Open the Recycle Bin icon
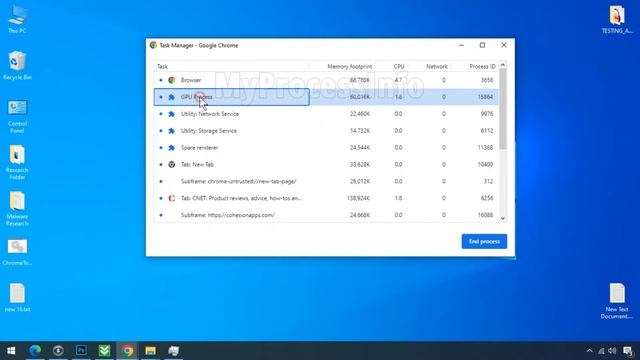This screenshot has height=360, width=640. pos(17,65)
